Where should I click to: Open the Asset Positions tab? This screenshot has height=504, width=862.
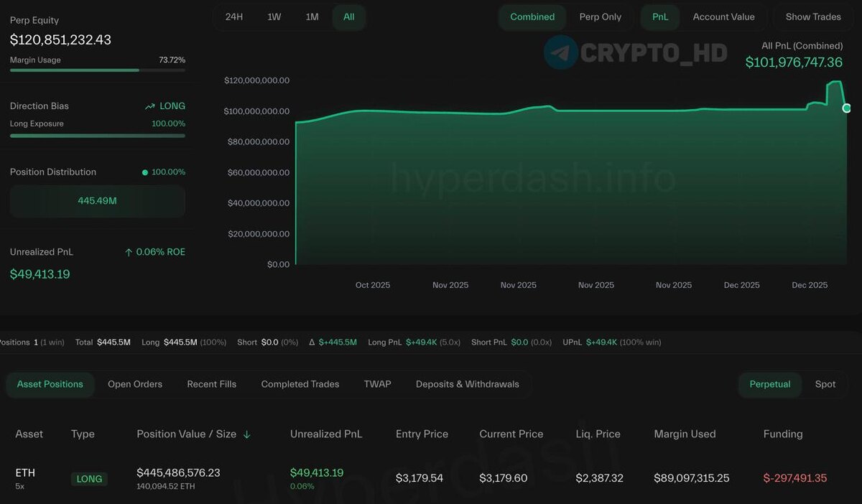pos(50,384)
